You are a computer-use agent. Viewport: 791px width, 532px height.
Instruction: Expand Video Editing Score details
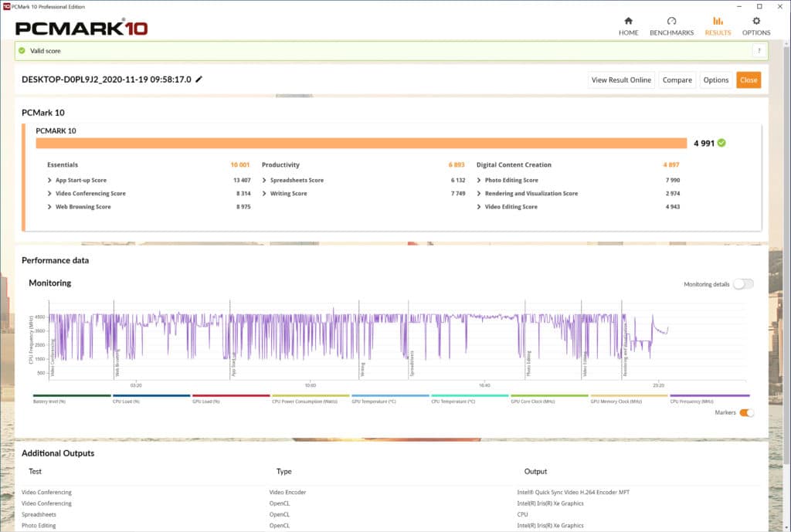(x=479, y=207)
